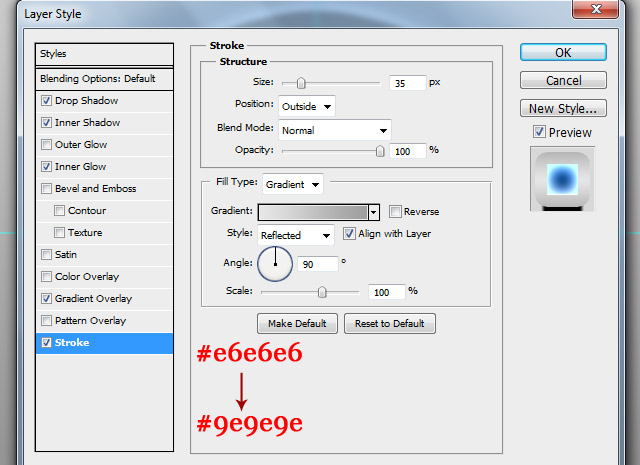The image size is (640, 465).
Task: Select the Color Overlay effect label
Action: [87, 277]
